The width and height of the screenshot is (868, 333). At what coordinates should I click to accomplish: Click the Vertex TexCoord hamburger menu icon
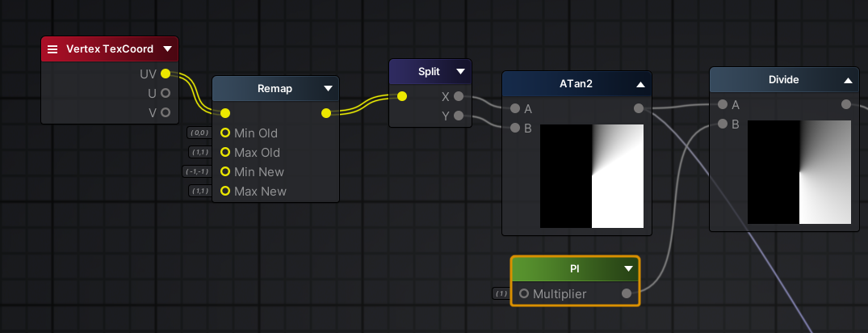pyautogui.click(x=52, y=49)
